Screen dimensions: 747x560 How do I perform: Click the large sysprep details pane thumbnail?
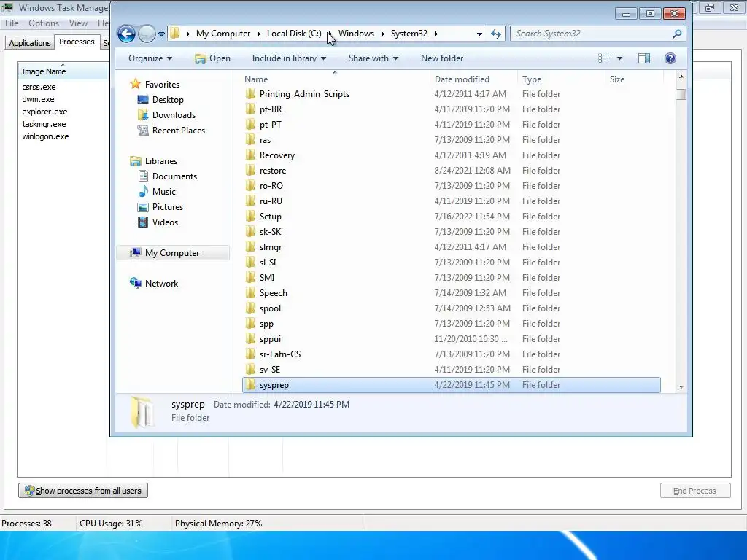(x=142, y=411)
